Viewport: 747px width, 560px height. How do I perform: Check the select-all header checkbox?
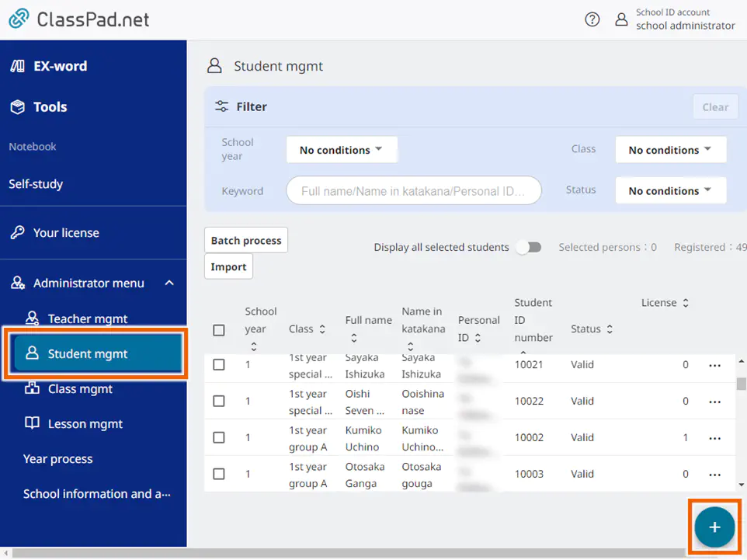[x=219, y=330]
